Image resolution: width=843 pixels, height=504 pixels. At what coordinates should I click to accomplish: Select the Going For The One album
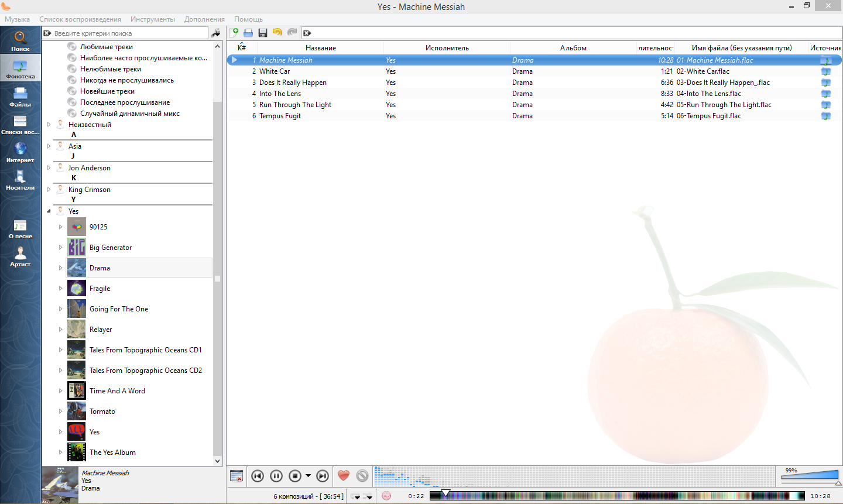[x=119, y=309]
